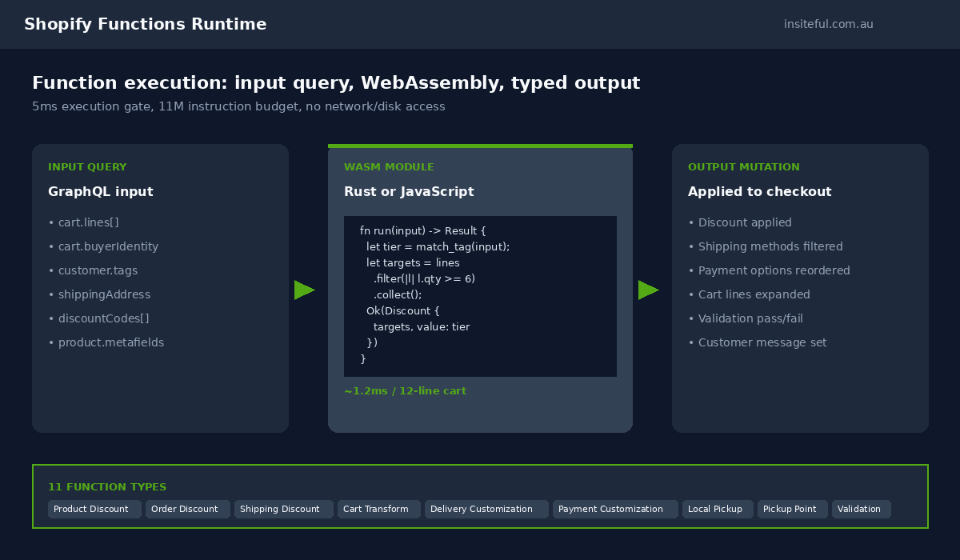960x560 pixels.
Task: Click the Payment options reordered item
Action: (x=769, y=270)
